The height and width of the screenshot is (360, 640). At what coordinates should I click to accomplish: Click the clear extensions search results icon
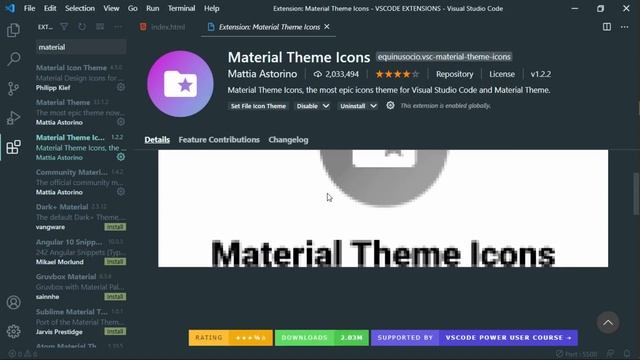point(100,27)
